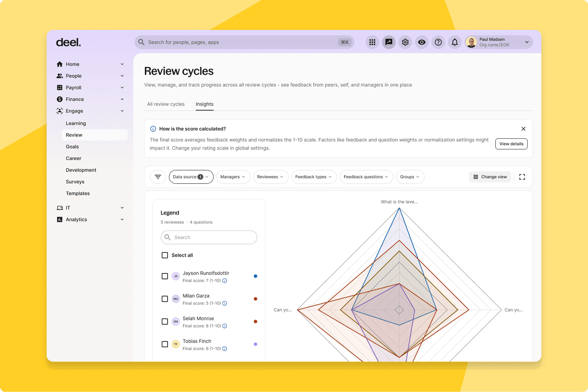Click the Payroll icon in sidebar
Viewport: 588px width, 392px height.
coord(60,88)
